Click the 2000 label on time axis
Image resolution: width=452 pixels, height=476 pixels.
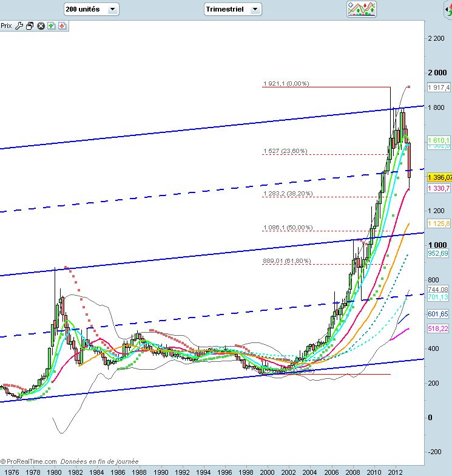267,472
